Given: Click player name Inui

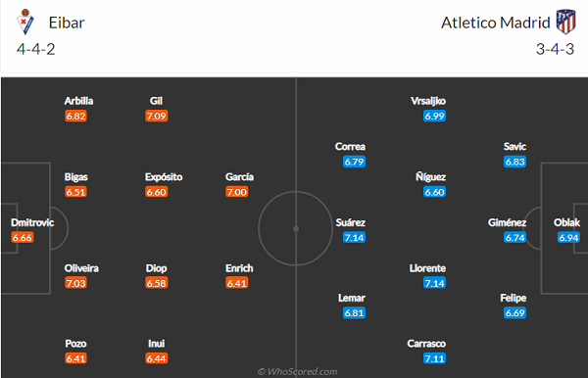Looking at the screenshot, I should click(x=156, y=344).
